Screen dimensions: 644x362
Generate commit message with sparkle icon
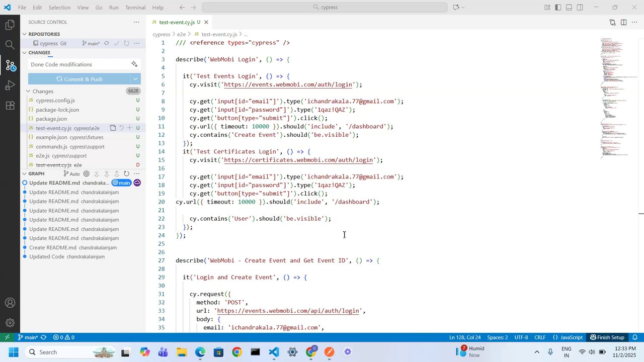[x=134, y=64]
